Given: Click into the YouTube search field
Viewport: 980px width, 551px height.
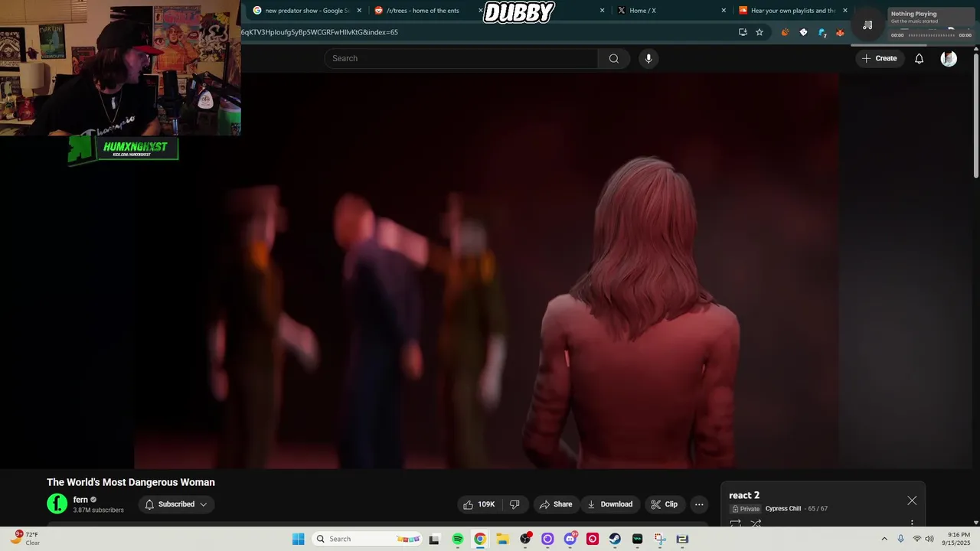Looking at the screenshot, I should [x=461, y=58].
